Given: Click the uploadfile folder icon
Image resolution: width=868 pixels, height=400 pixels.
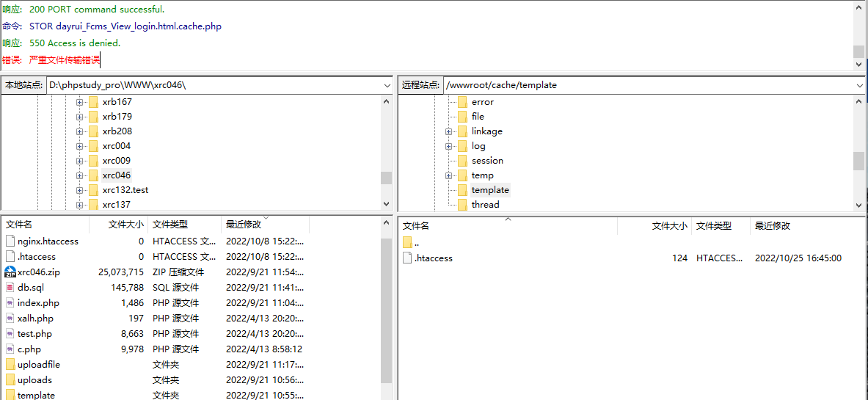Looking at the screenshot, I should [10, 365].
